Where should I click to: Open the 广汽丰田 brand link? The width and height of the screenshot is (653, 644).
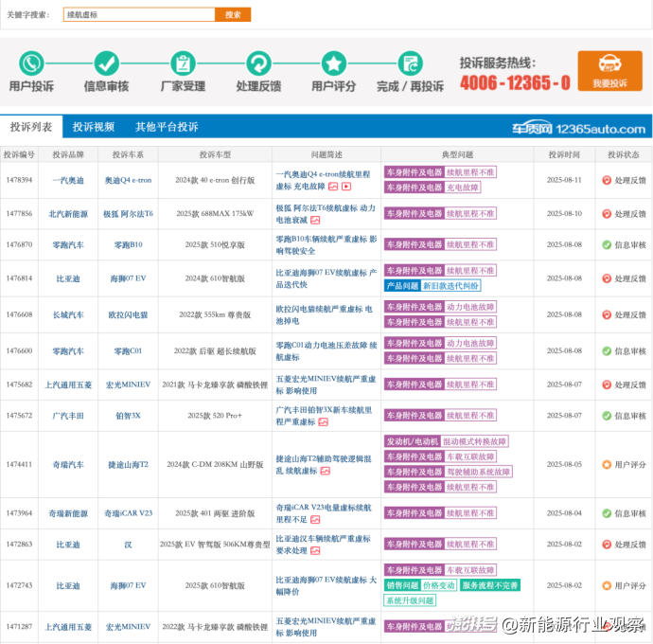68,416
